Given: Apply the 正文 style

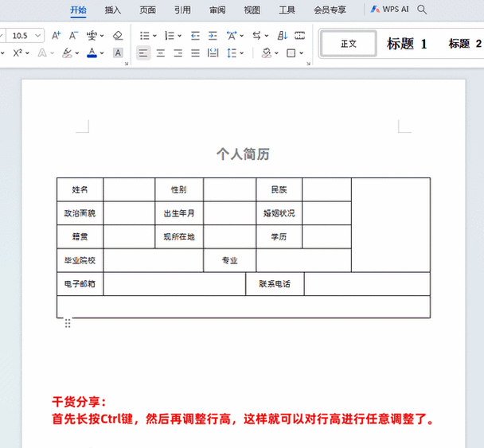Looking at the screenshot, I should click(x=349, y=44).
